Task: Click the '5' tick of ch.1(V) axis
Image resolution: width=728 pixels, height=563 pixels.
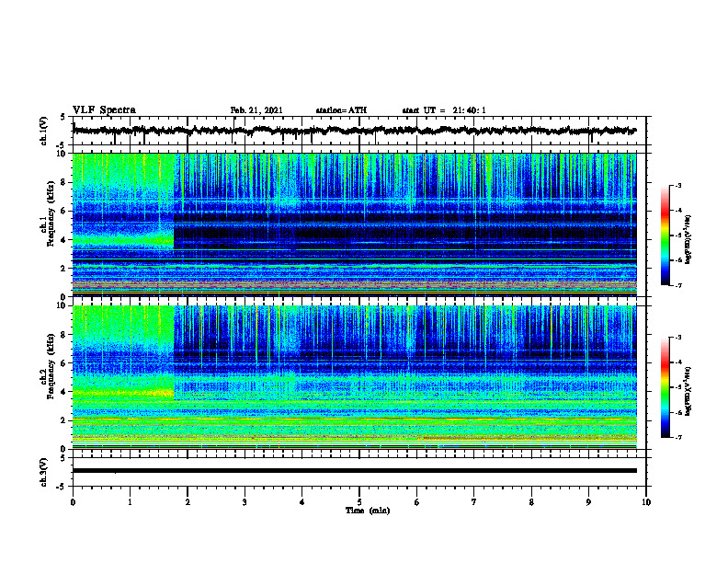Action: coord(64,118)
